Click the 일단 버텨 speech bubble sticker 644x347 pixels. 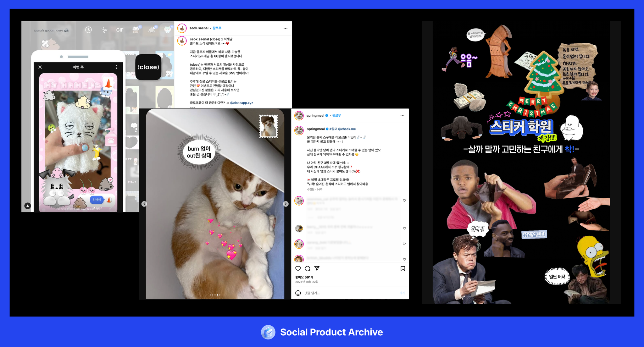(557, 277)
